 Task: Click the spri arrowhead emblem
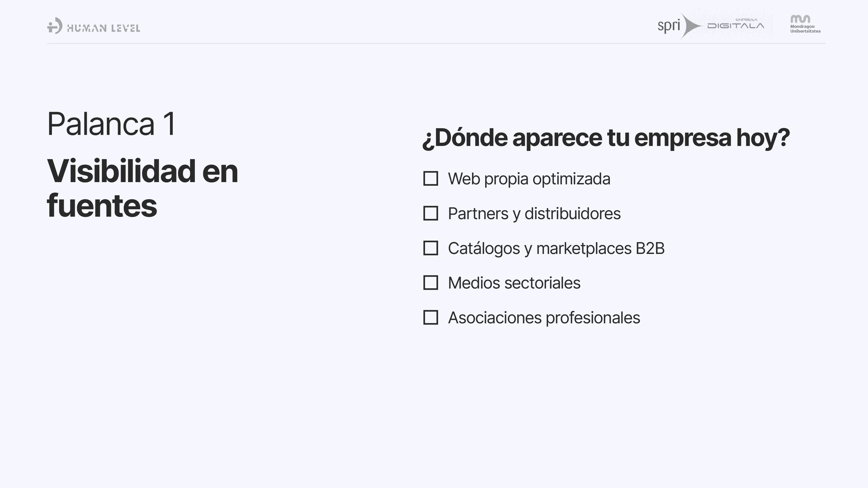click(690, 26)
